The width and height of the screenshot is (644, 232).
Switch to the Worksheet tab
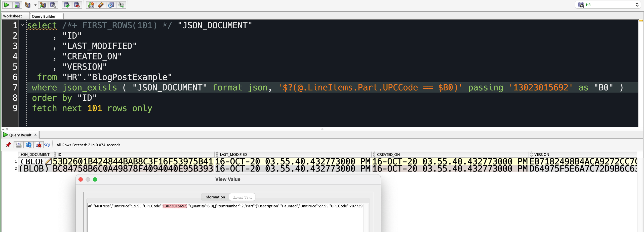[13, 16]
